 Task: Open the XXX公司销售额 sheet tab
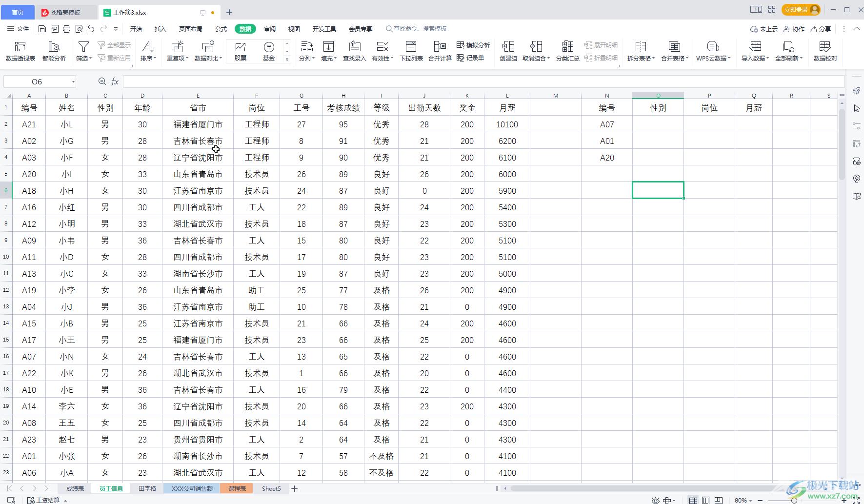tap(192, 488)
